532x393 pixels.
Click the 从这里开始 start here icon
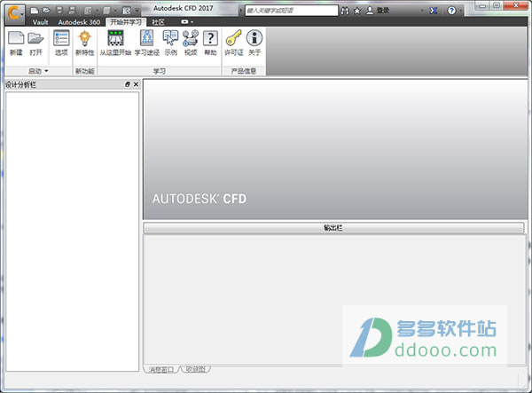(x=115, y=43)
